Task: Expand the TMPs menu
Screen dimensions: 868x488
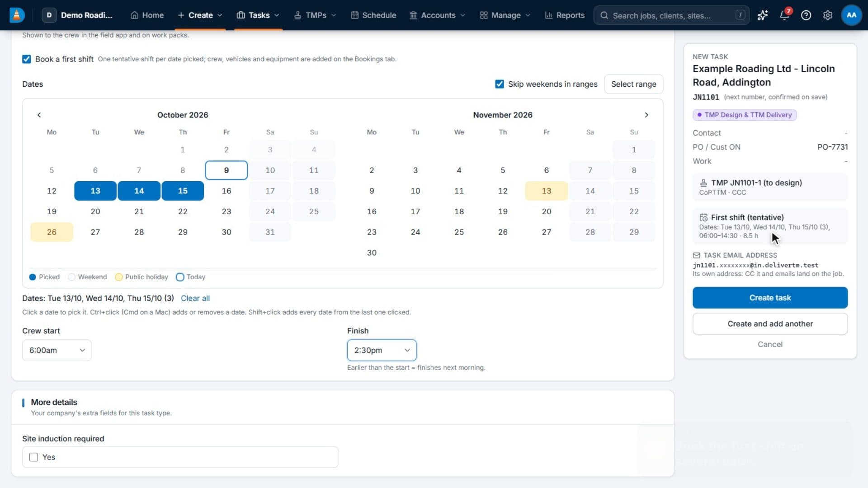Action: 315,15
